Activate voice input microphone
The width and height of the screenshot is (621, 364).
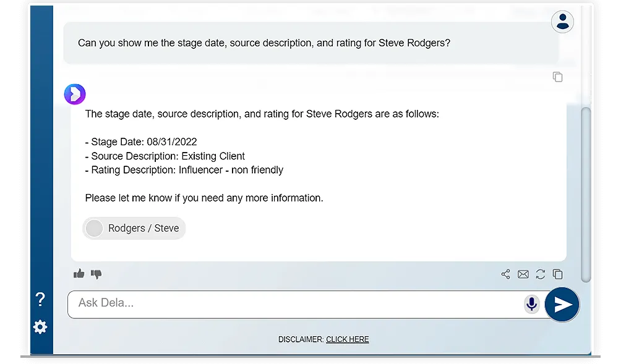click(531, 304)
